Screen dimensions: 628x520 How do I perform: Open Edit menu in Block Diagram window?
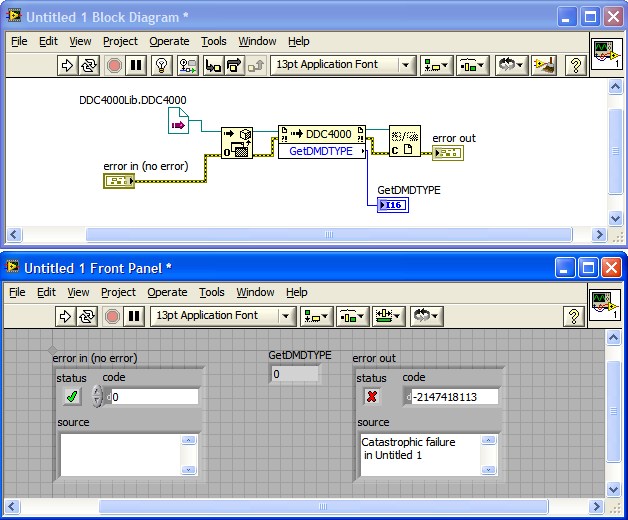48,41
